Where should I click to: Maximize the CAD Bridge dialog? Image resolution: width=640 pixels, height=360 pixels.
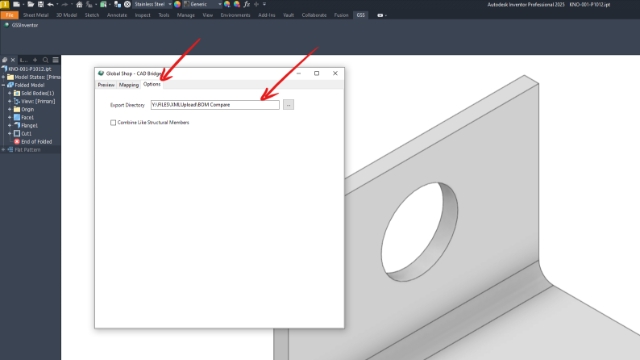316,73
